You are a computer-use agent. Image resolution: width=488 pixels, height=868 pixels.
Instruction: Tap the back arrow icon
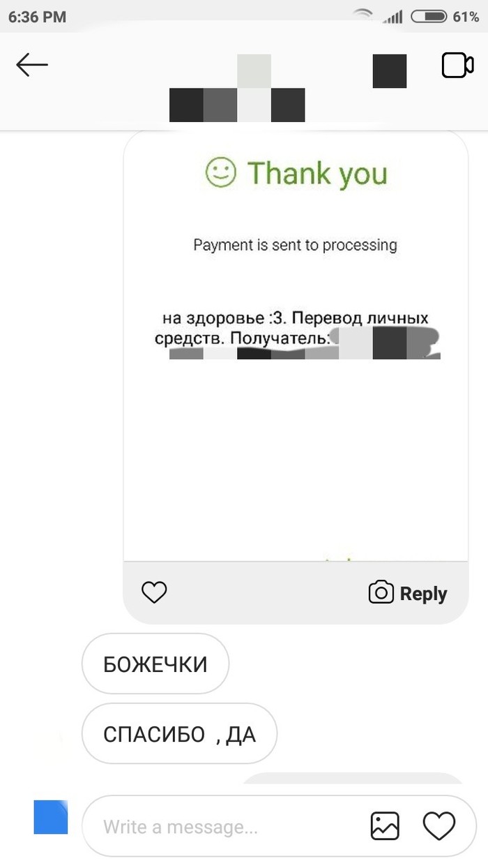31,66
